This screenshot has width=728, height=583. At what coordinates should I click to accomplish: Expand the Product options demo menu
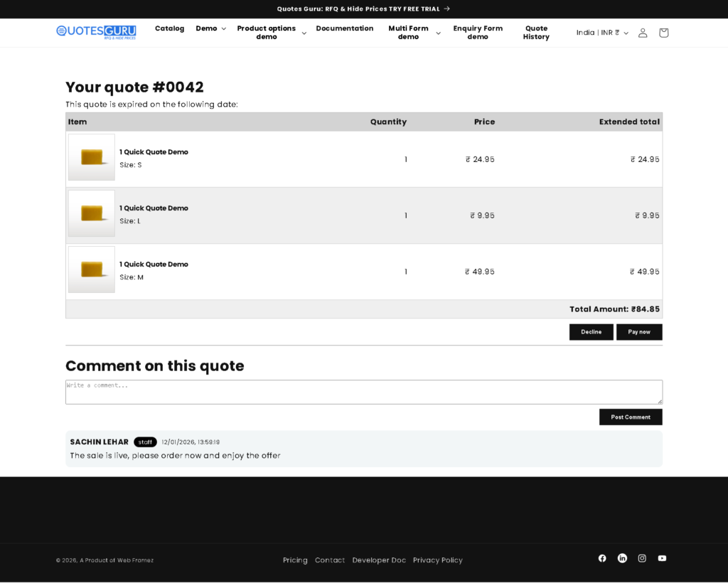271,33
